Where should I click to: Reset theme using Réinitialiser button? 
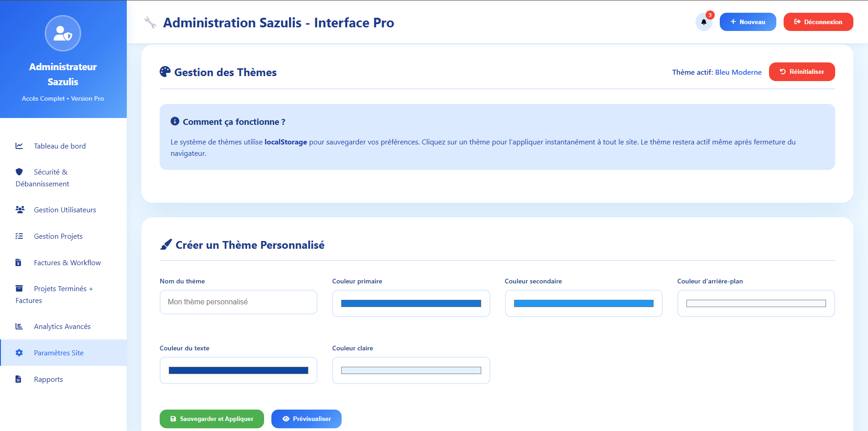[x=801, y=72]
